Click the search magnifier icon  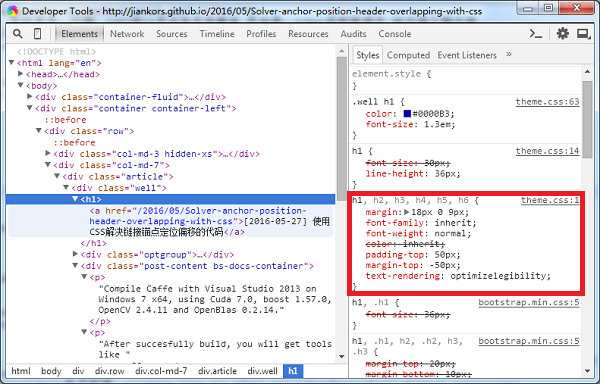coord(18,34)
